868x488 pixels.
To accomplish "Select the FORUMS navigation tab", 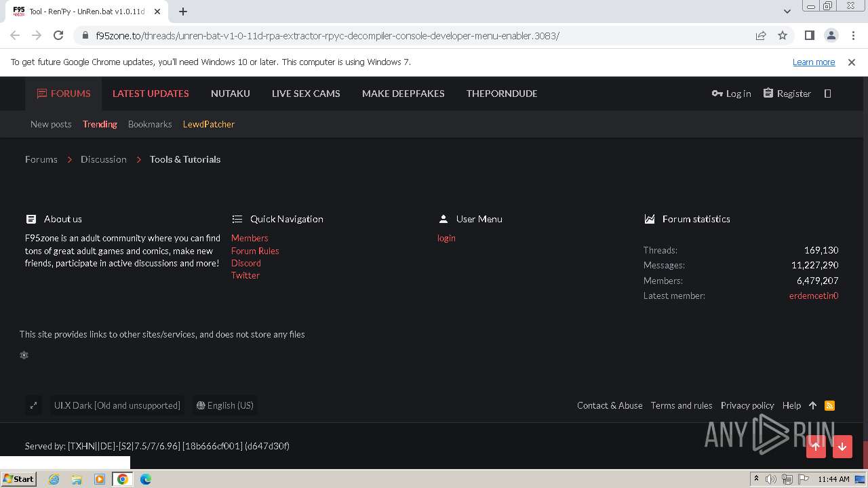I will click(63, 94).
